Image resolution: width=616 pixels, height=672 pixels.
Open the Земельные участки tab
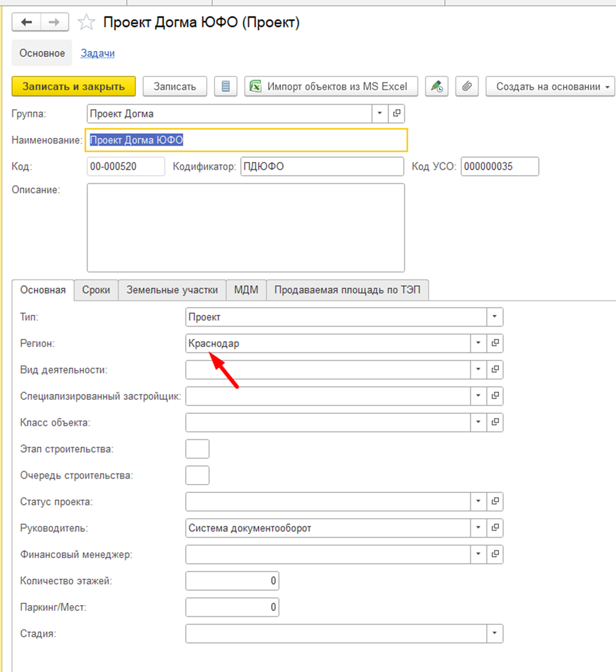pos(172,290)
